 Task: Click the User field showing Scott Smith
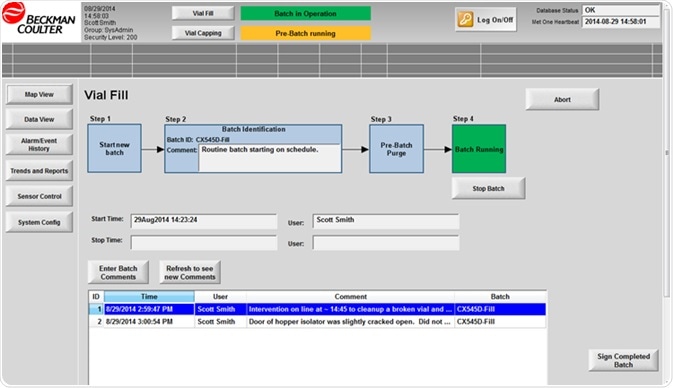[x=386, y=221]
